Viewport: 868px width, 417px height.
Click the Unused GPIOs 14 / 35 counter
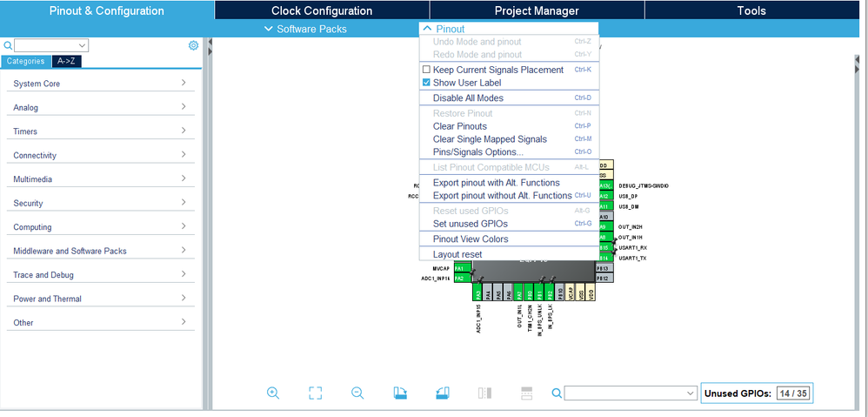pyautogui.click(x=756, y=393)
